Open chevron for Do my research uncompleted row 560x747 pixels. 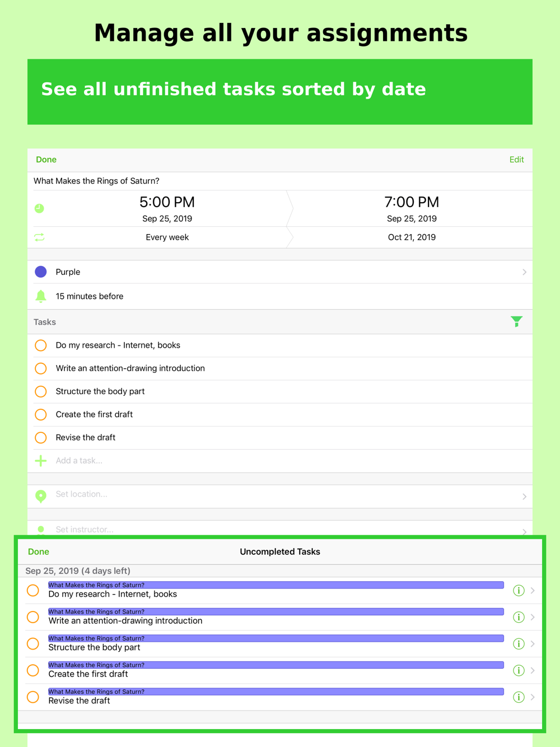pos(533,590)
